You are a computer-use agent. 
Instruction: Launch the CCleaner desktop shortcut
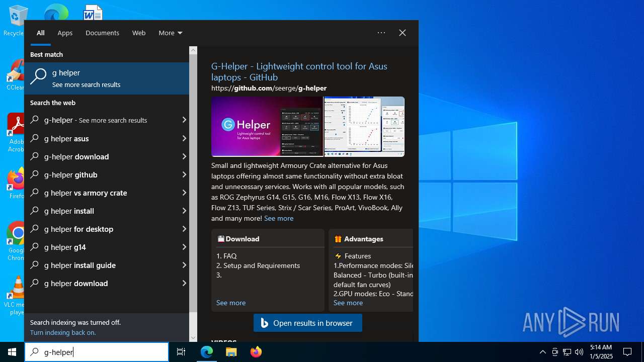click(15, 75)
